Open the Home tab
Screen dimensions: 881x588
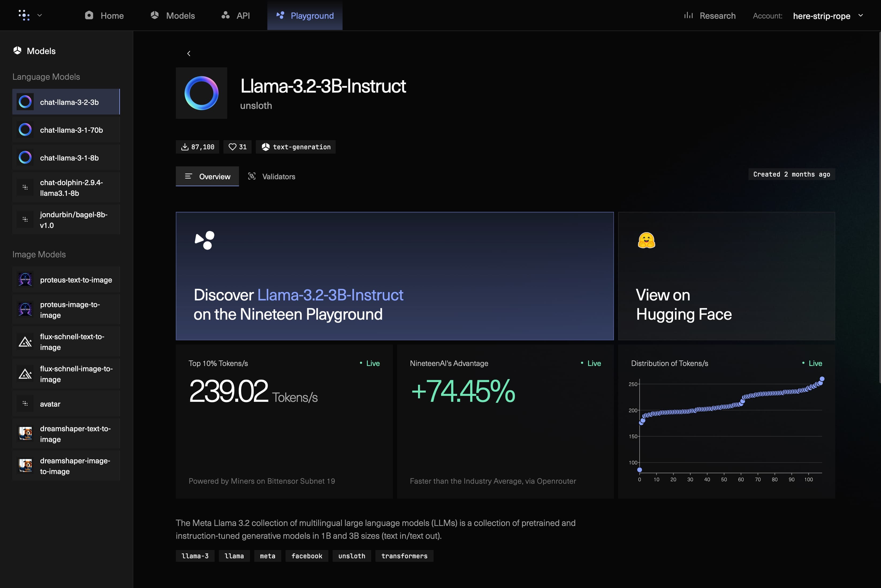point(105,15)
